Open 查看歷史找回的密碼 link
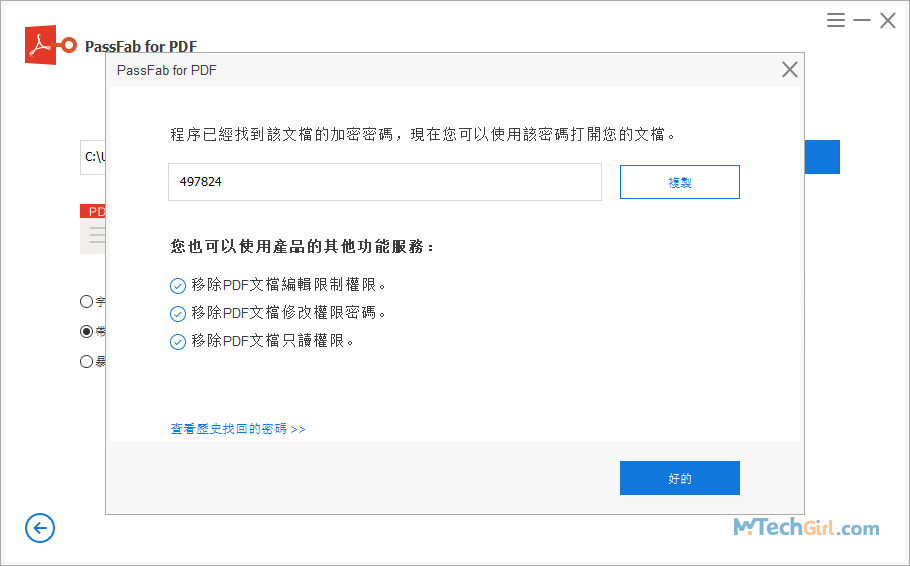This screenshot has height=566, width=910. click(238, 429)
